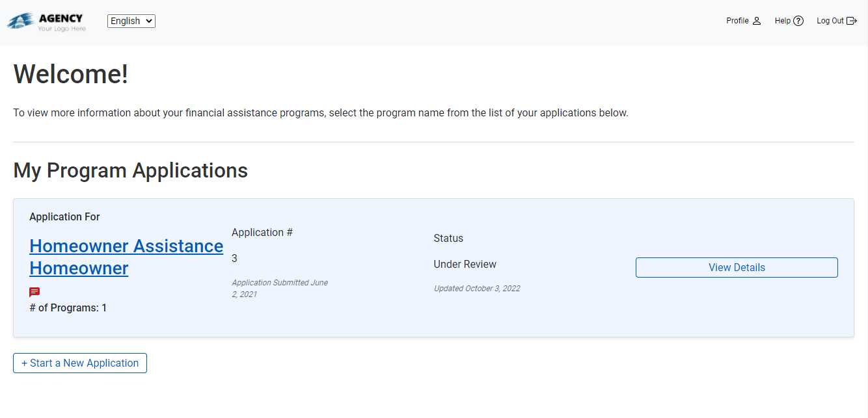Click the Log Out arrow icon
The width and height of the screenshot is (868, 418).
[852, 21]
